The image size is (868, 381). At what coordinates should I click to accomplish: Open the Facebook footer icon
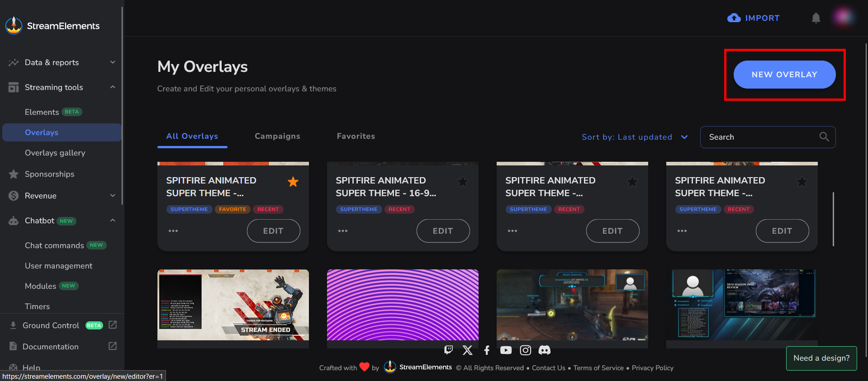487,350
